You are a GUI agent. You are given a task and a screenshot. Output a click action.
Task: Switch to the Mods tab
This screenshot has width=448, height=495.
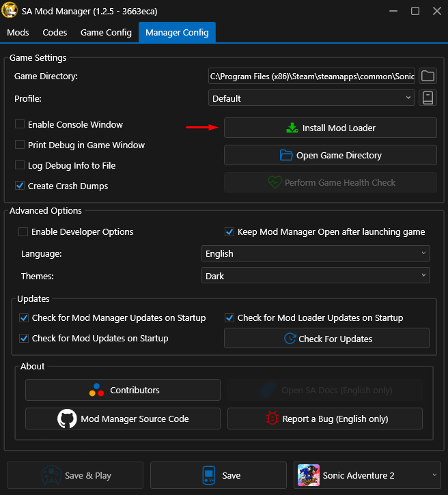coord(18,33)
